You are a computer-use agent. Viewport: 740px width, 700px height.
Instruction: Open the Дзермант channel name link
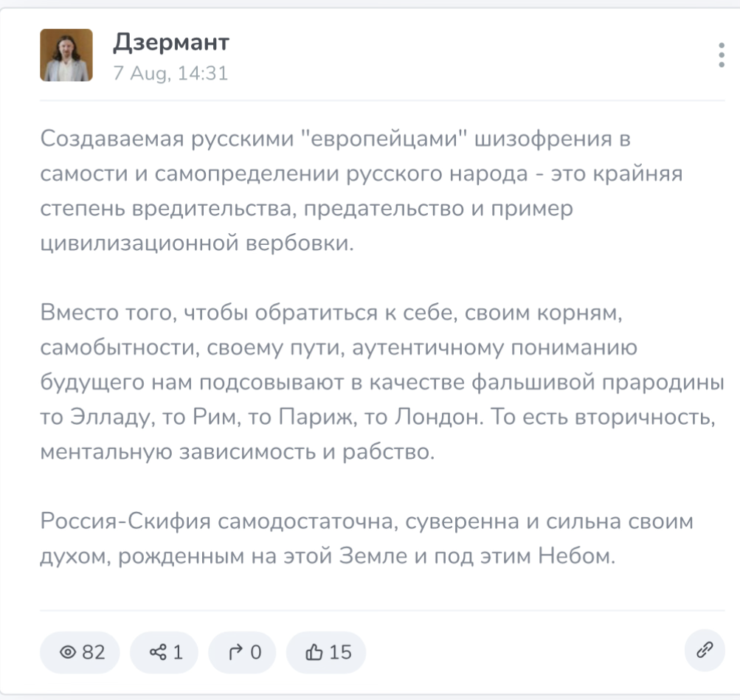click(171, 43)
